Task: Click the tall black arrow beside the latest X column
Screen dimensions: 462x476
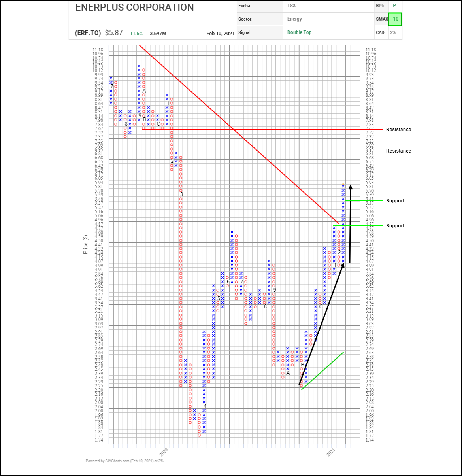Action: tap(350, 223)
